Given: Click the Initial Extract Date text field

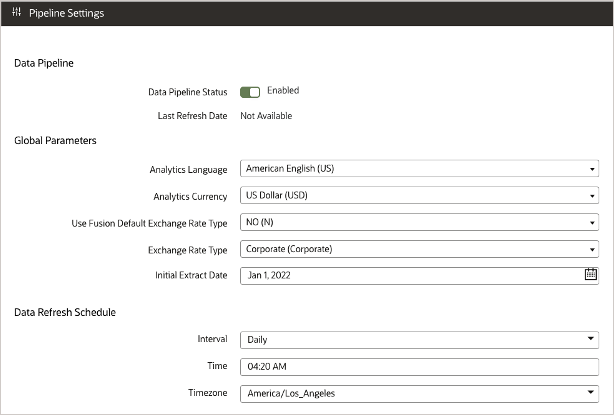Looking at the screenshot, I should click(x=410, y=274).
